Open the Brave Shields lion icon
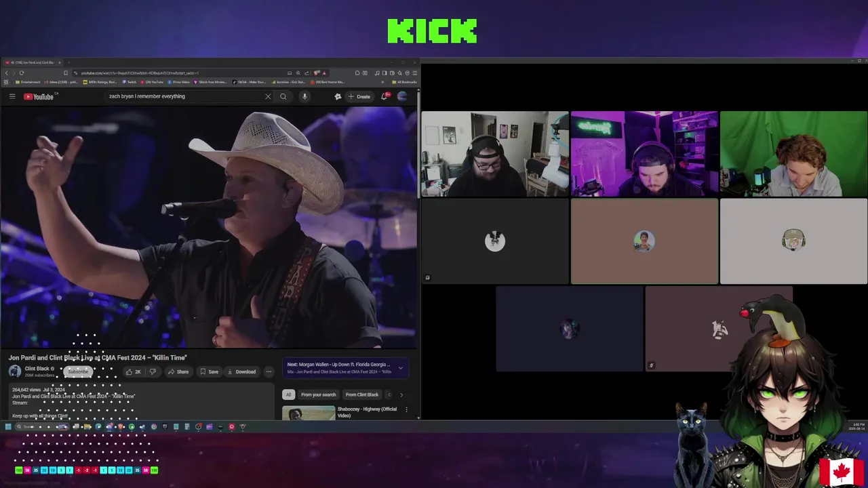This screenshot has height=488, width=868. [317, 73]
